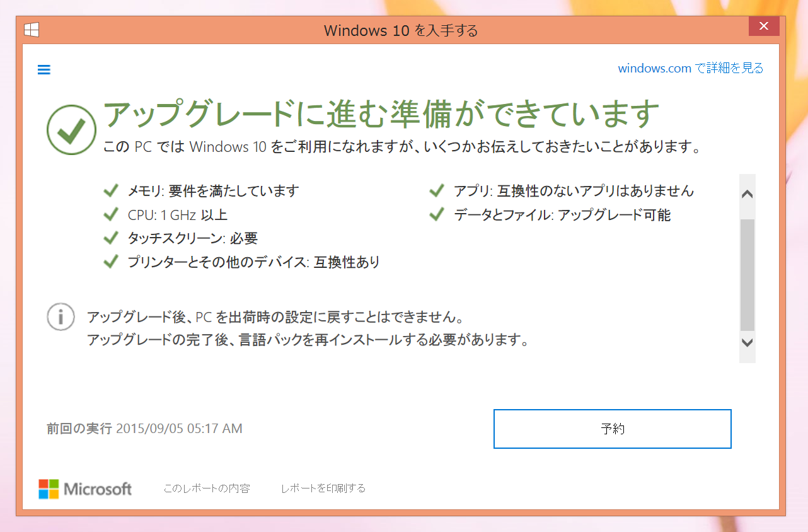Click the Microsoft logo

coord(85,489)
